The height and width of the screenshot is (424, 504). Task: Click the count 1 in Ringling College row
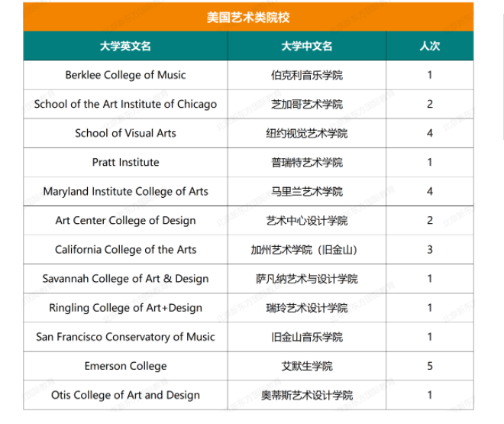point(430,308)
